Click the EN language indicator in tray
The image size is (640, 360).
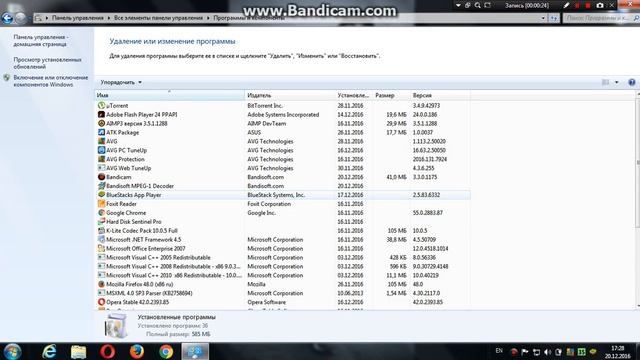coord(499,351)
